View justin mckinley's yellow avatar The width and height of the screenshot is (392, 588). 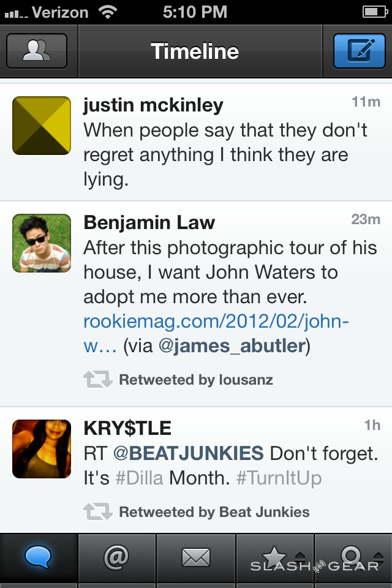coord(42,126)
